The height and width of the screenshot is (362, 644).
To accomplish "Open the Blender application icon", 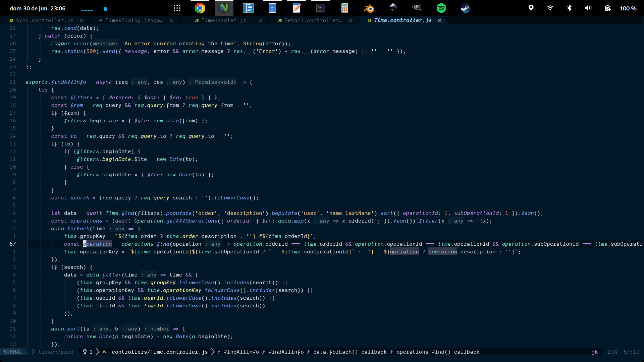I will pyautogui.click(x=369, y=8).
